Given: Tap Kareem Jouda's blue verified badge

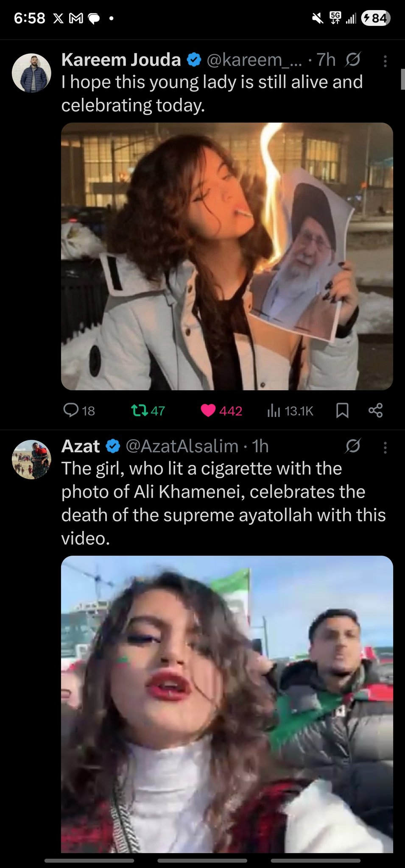Looking at the screenshot, I should (194, 60).
